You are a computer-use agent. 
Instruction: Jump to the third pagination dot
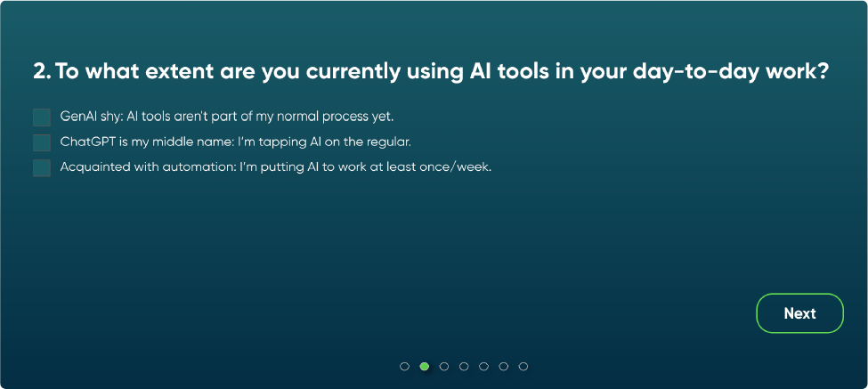(444, 366)
